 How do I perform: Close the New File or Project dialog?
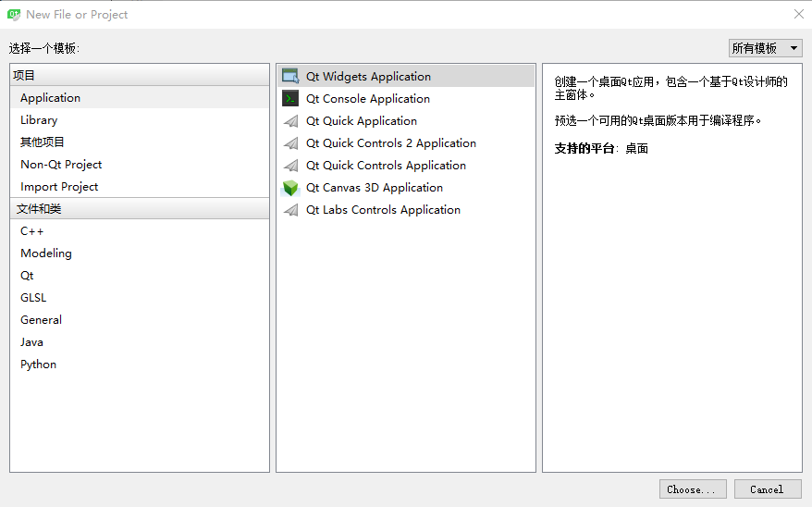pos(799,15)
